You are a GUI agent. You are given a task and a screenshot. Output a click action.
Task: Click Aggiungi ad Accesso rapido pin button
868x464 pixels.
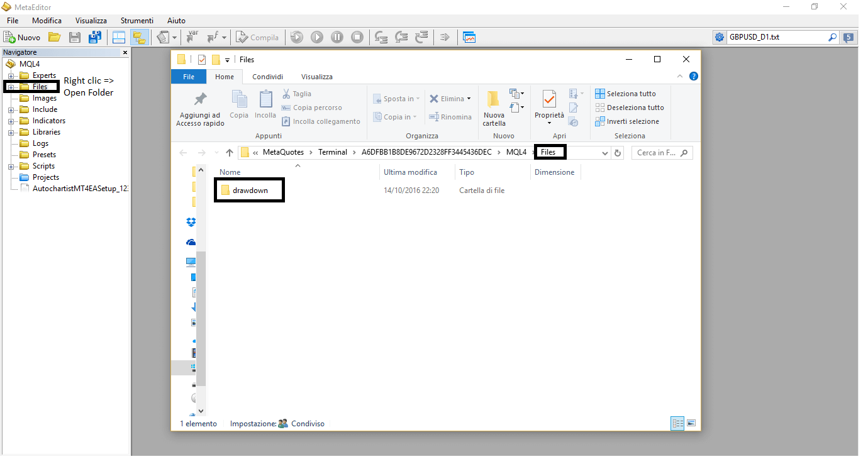click(x=200, y=109)
